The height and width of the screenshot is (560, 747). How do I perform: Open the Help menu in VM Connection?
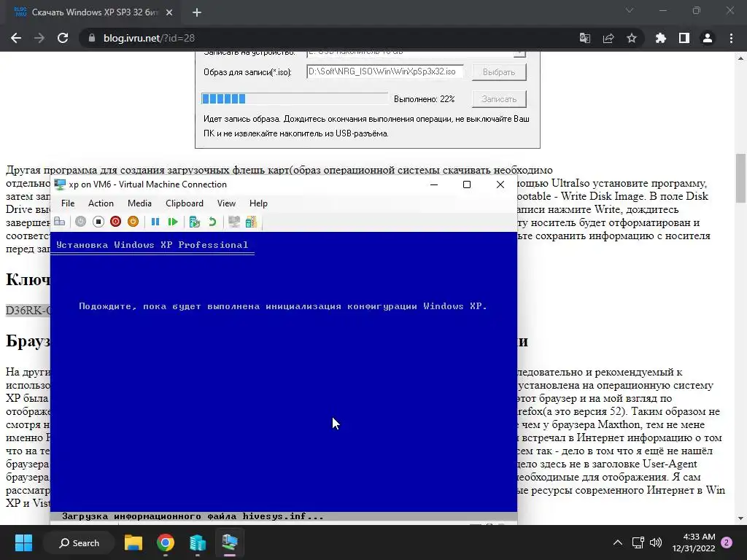point(258,203)
